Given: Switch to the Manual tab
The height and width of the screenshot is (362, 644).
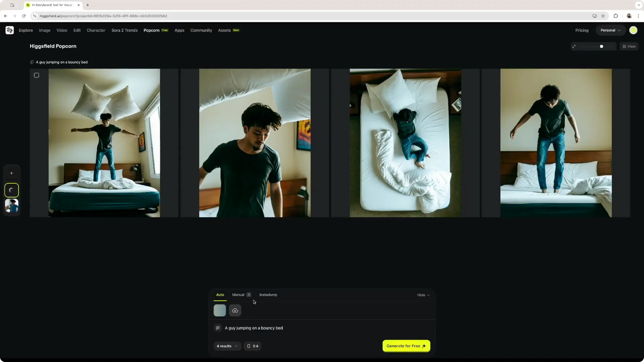Looking at the screenshot, I should click(238, 295).
